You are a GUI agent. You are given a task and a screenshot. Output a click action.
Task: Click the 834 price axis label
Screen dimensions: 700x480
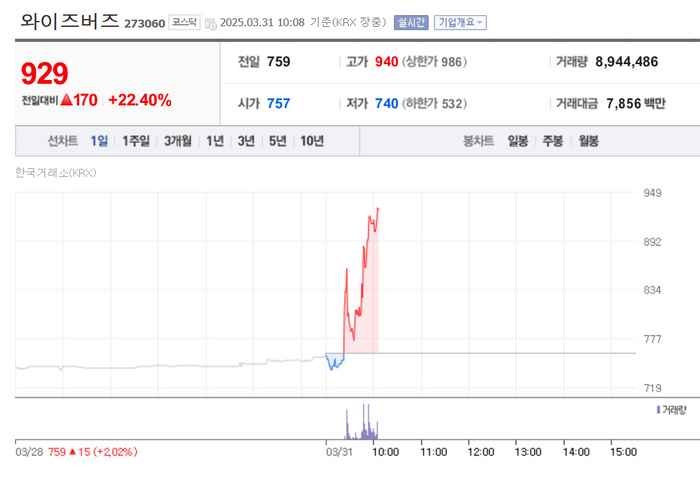[652, 290]
